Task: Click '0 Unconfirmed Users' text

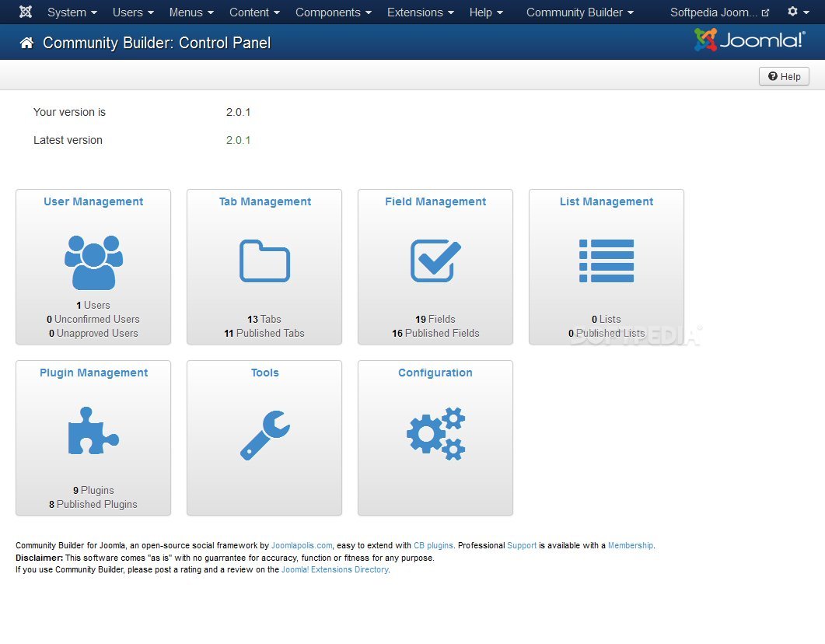Action: tap(93, 320)
